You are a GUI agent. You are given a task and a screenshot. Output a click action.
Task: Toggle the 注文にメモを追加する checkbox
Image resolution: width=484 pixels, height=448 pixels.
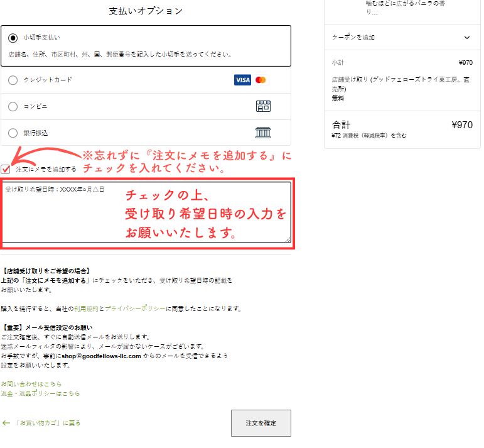pos(6,169)
